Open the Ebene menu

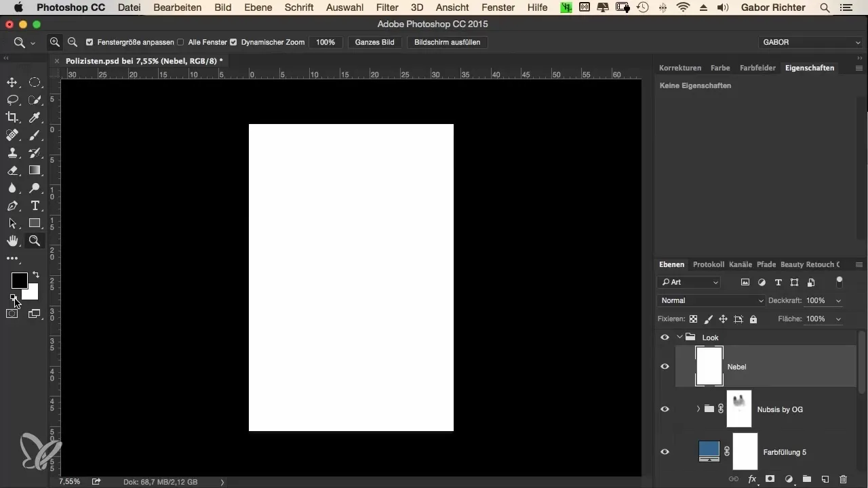[x=258, y=7]
